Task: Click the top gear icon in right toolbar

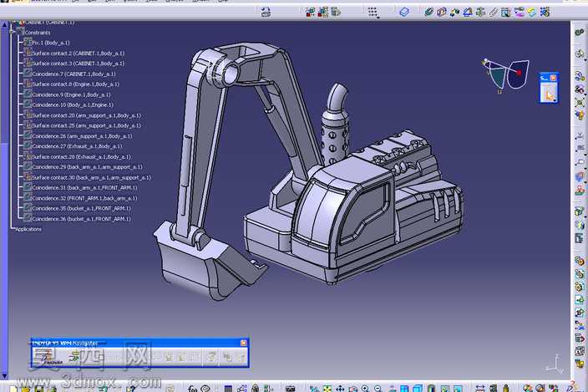Action: pyautogui.click(x=579, y=32)
